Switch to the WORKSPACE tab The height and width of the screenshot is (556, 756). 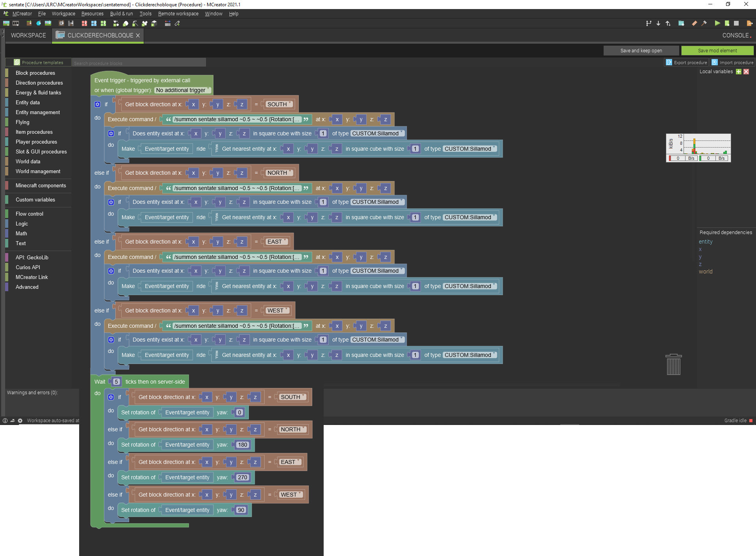click(x=28, y=35)
